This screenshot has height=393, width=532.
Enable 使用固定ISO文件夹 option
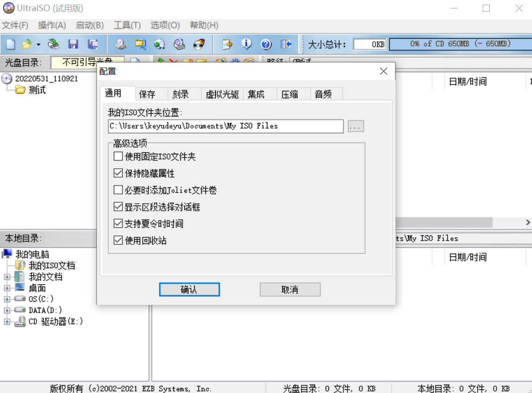tap(118, 156)
